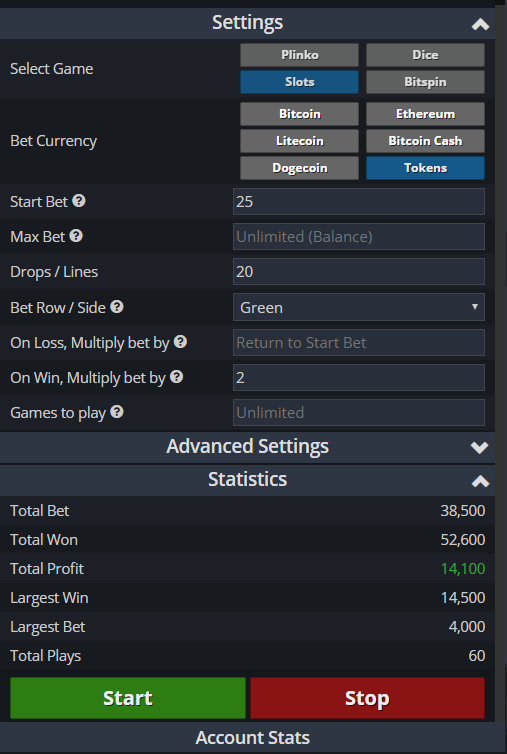507x754 pixels.
Task: Click the Start Bet input field
Action: pyautogui.click(x=359, y=201)
